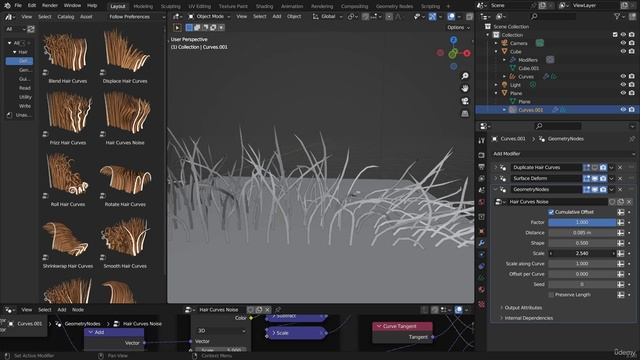640x360 pixels.
Task: Expand the Internal Dependencies panel
Action: pyautogui.click(x=528, y=318)
